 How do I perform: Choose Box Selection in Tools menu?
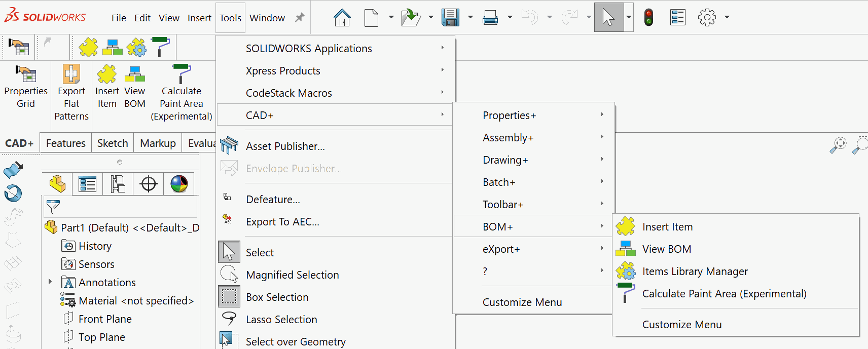(x=335, y=297)
